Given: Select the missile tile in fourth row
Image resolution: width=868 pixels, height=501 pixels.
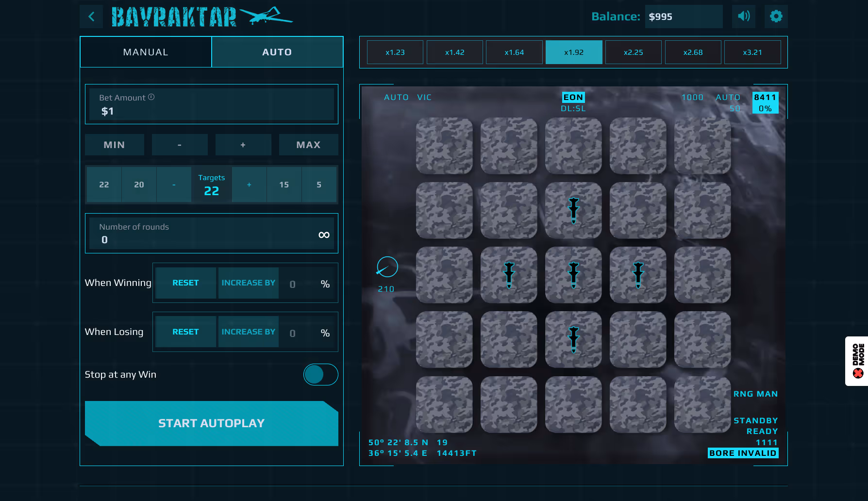Looking at the screenshot, I should (x=573, y=339).
